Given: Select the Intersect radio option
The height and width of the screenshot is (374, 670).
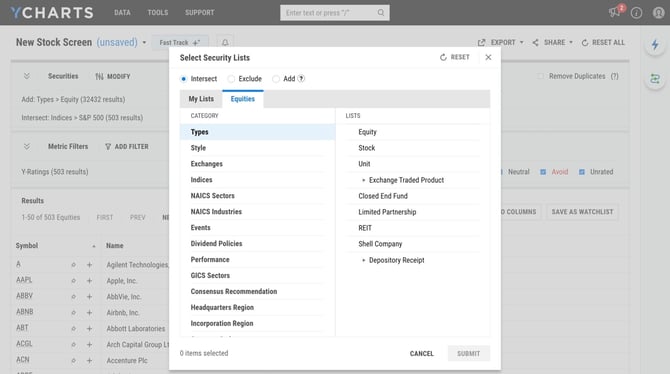Looking at the screenshot, I should pos(184,79).
